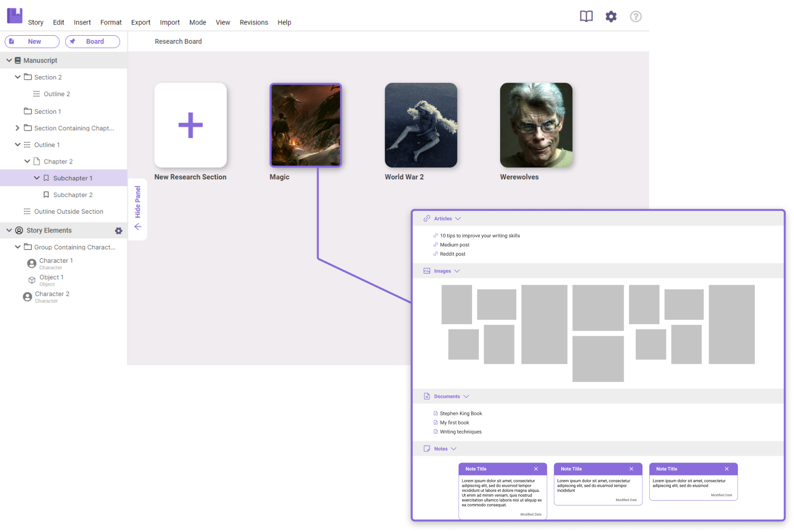794x532 pixels.
Task: Expand Section Containing Chapters
Action: (x=18, y=128)
